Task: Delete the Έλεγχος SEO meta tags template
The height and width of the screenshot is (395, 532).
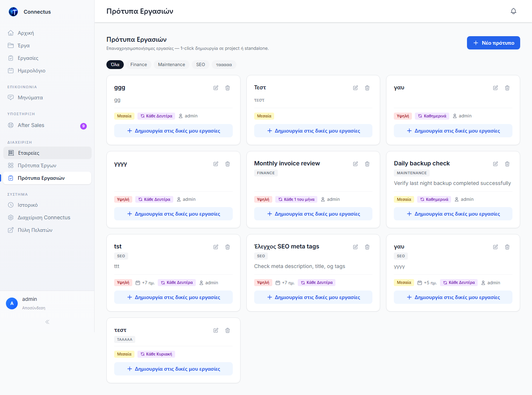Action: 367,247
